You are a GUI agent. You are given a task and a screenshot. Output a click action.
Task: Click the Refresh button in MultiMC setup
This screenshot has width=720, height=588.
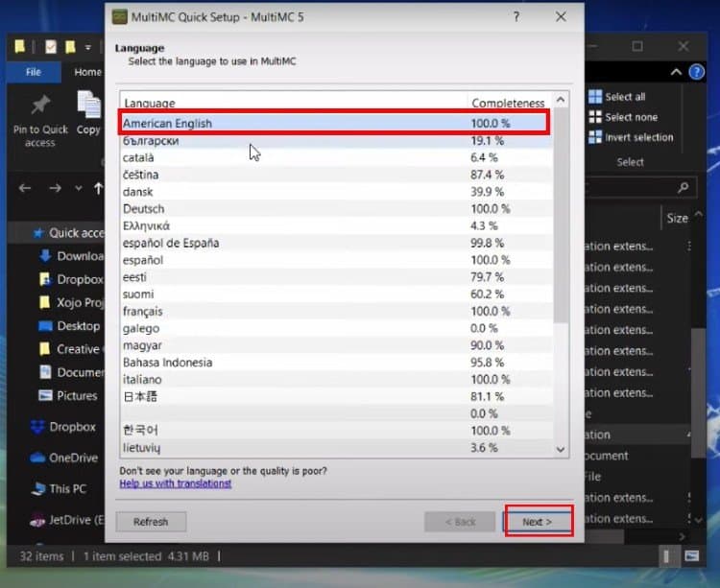tap(151, 522)
